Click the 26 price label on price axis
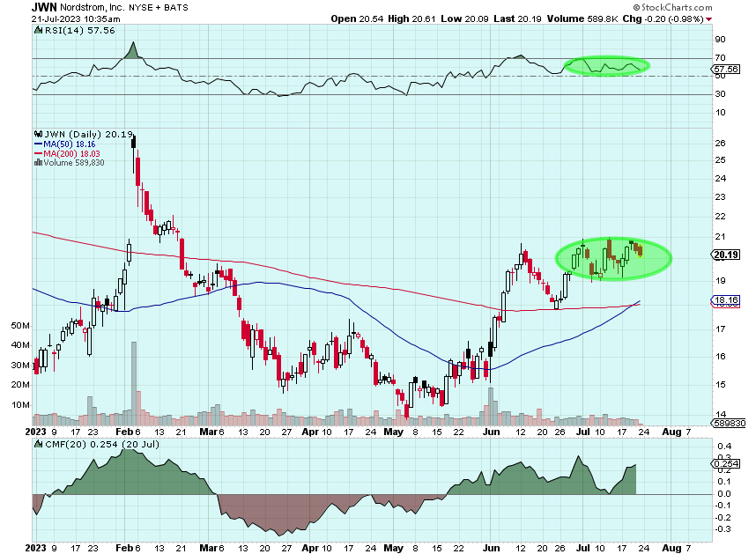 click(x=721, y=143)
